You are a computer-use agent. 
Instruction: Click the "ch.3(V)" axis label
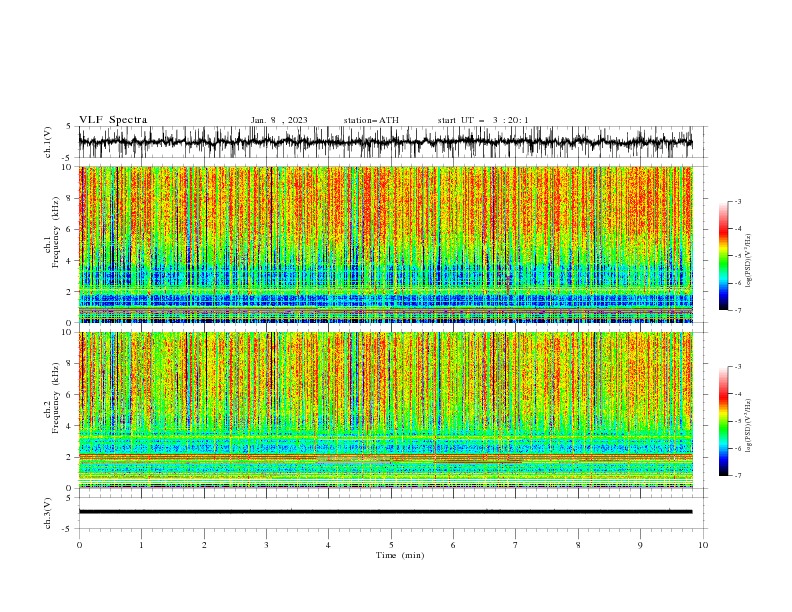point(48,513)
